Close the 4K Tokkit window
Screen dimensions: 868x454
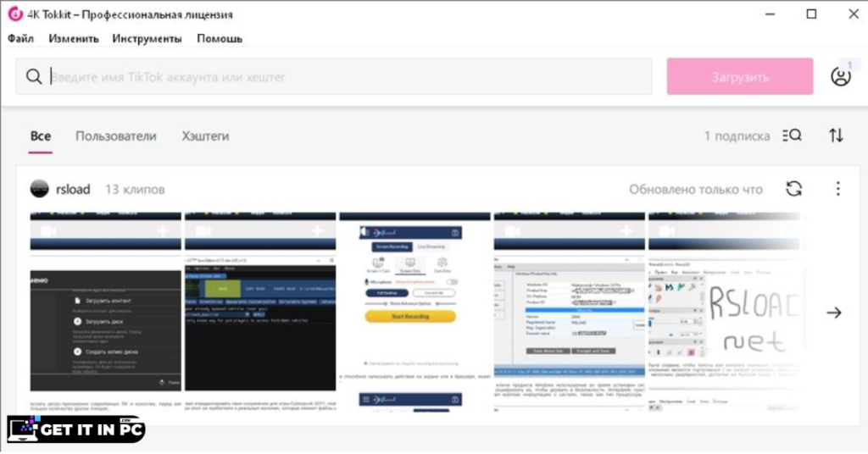click(x=854, y=14)
